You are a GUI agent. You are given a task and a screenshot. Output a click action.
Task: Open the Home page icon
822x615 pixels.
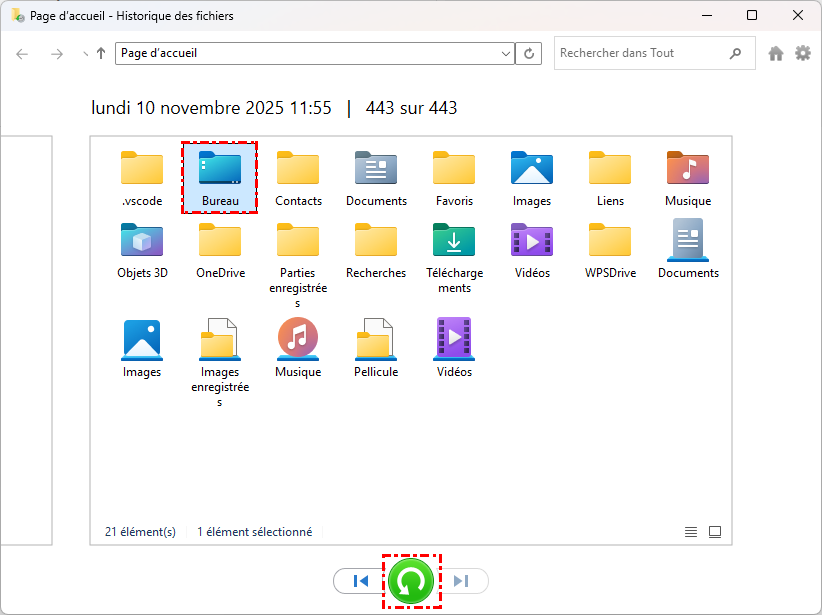coord(775,54)
